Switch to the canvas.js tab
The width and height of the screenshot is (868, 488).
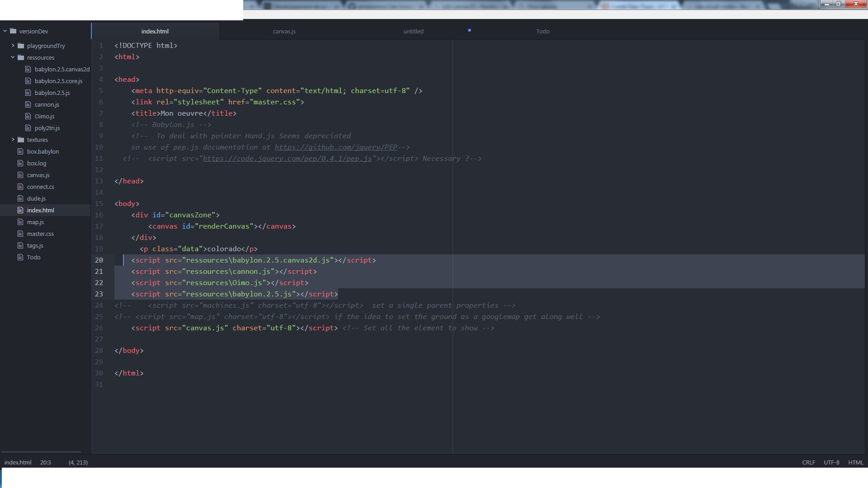(x=284, y=31)
